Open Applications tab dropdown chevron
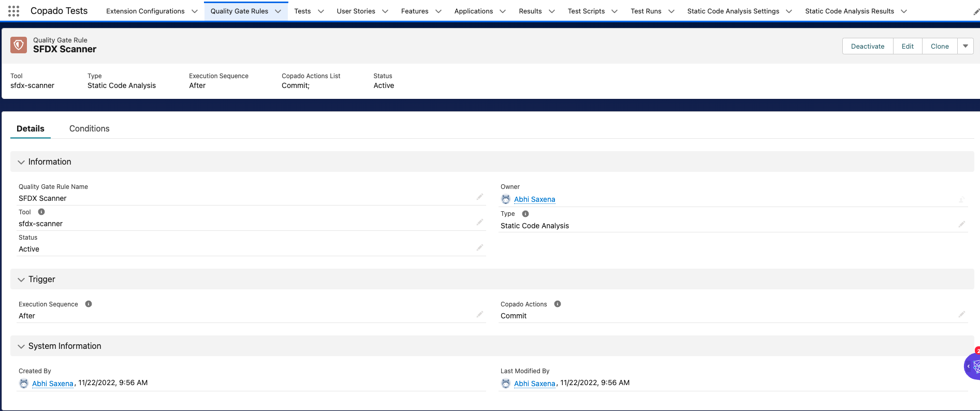Image resolution: width=980 pixels, height=411 pixels. click(503, 11)
